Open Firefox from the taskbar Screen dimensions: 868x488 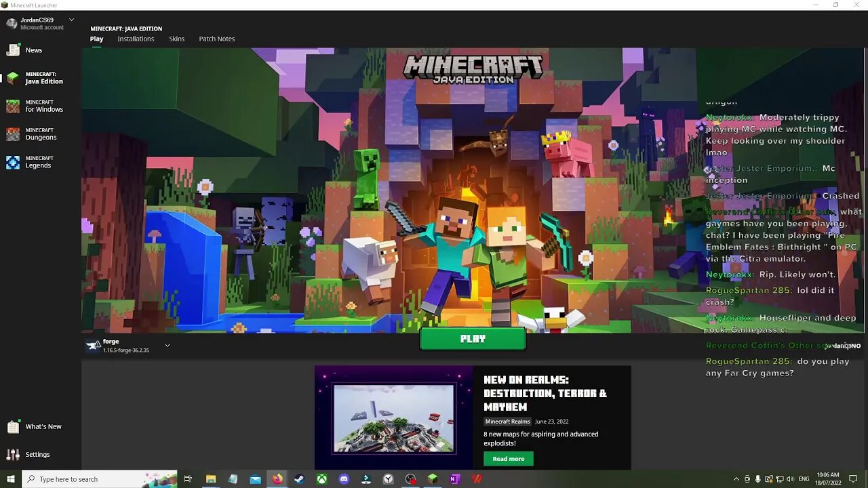click(x=277, y=479)
